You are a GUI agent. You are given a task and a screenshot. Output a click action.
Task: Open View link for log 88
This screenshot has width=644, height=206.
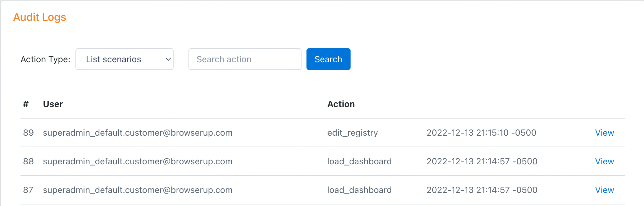tap(604, 162)
